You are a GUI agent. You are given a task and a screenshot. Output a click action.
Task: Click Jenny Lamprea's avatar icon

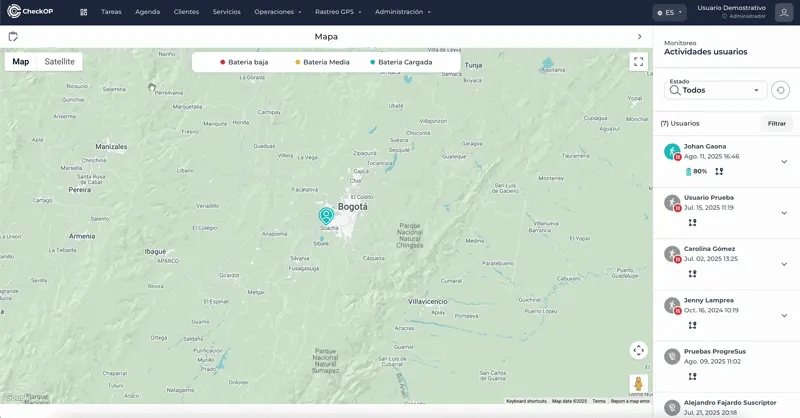tap(672, 305)
